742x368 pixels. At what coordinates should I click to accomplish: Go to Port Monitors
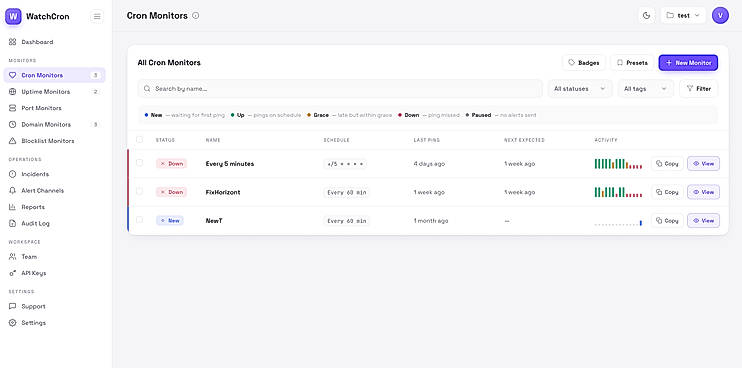coord(54,108)
